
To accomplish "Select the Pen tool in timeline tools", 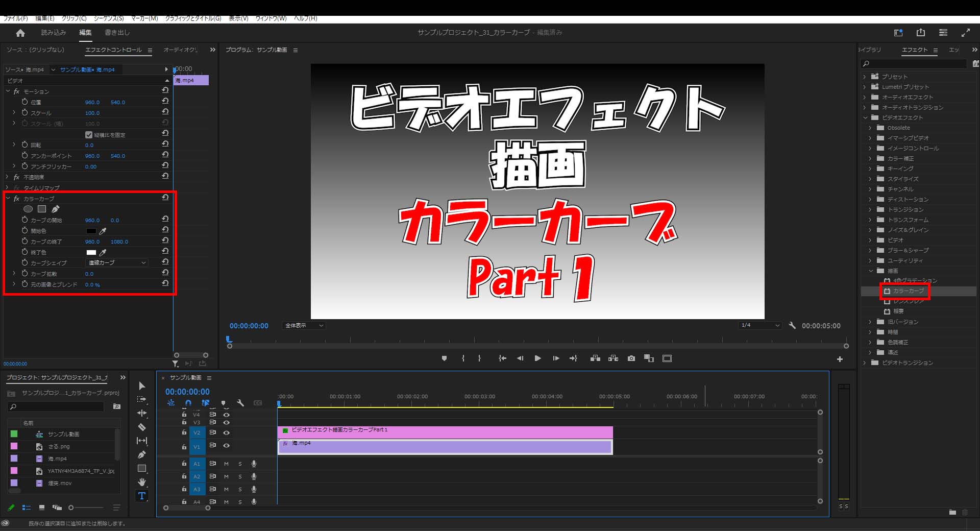I will [x=142, y=454].
